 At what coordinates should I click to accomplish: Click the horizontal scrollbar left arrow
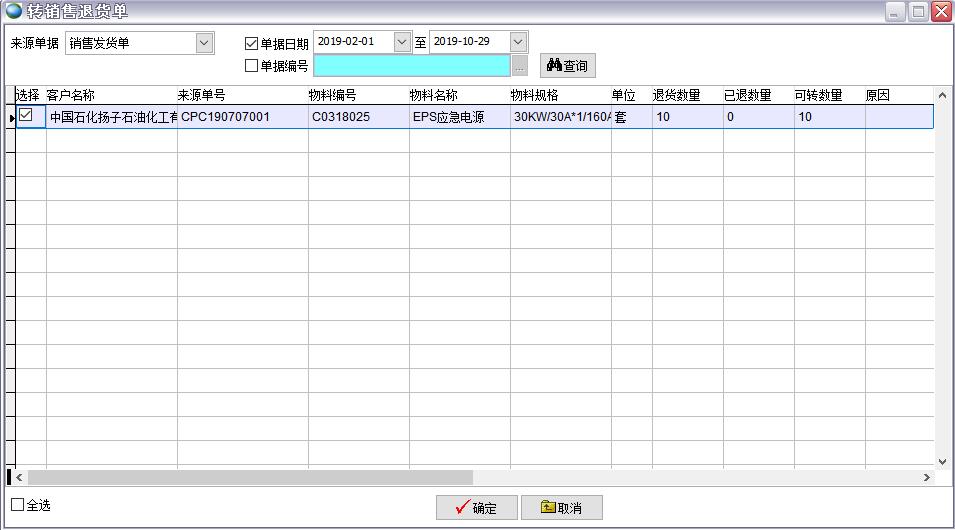pyautogui.click(x=20, y=478)
